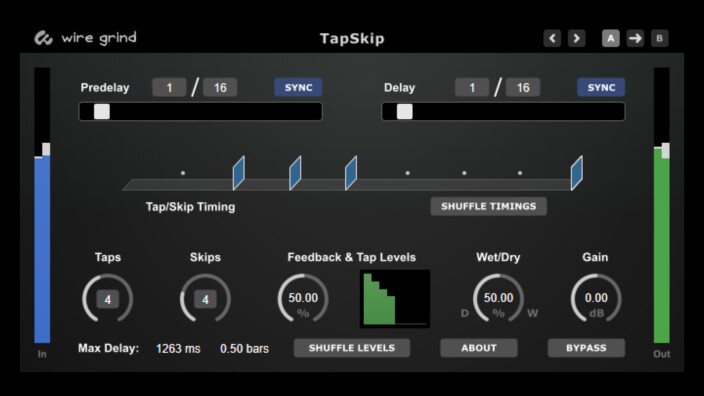Click the Skips knob showing 4
Viewport: 704px width, 396px height.
[205, 299]
